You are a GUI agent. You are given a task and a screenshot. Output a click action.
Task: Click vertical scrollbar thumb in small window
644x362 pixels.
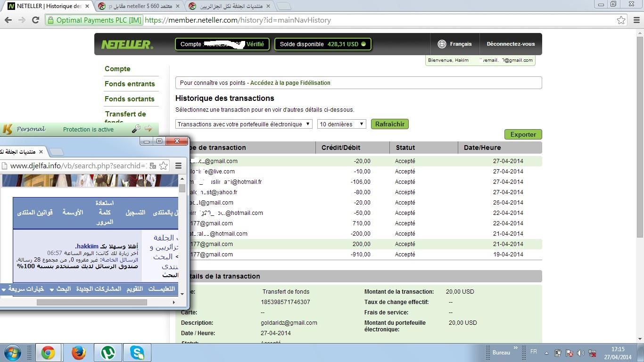pyautogui.click(x=182, y=188)
